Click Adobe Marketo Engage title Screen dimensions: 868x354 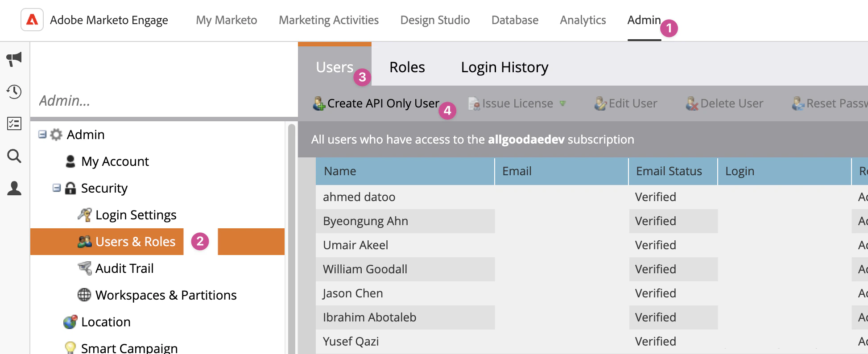(109, 20)
